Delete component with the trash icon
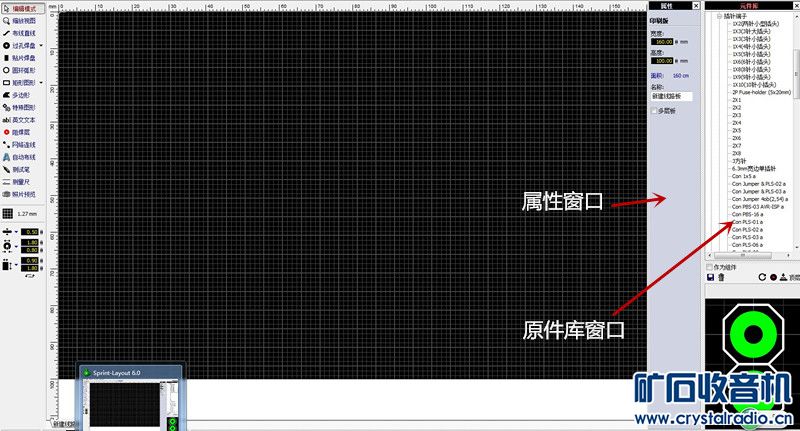 [x=721, y=277]
